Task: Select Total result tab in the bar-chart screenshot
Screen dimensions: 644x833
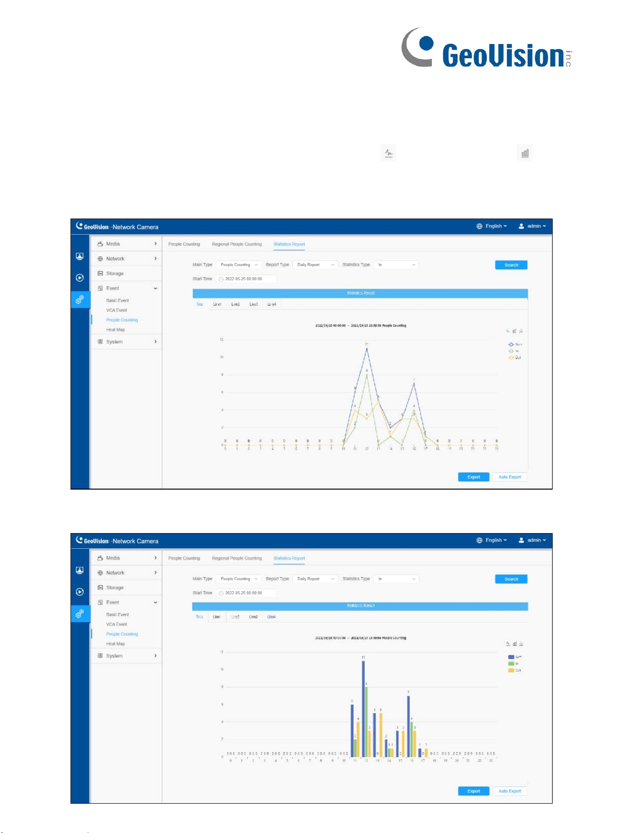Action: 200,617
